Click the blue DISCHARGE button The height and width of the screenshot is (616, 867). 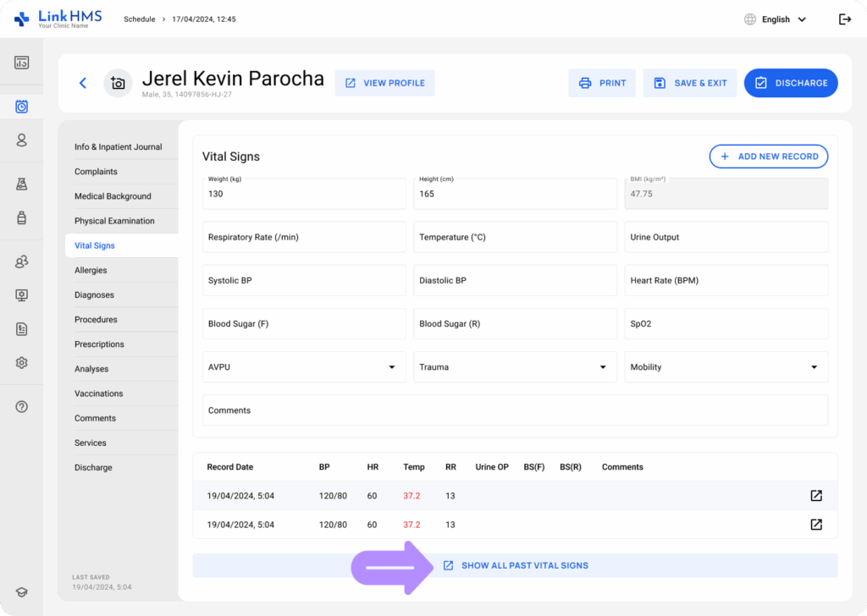(791, 83)
